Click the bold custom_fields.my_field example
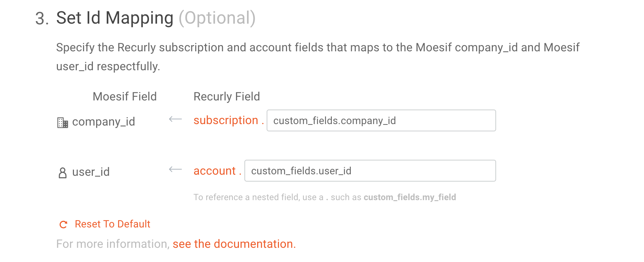 (410, 197)
